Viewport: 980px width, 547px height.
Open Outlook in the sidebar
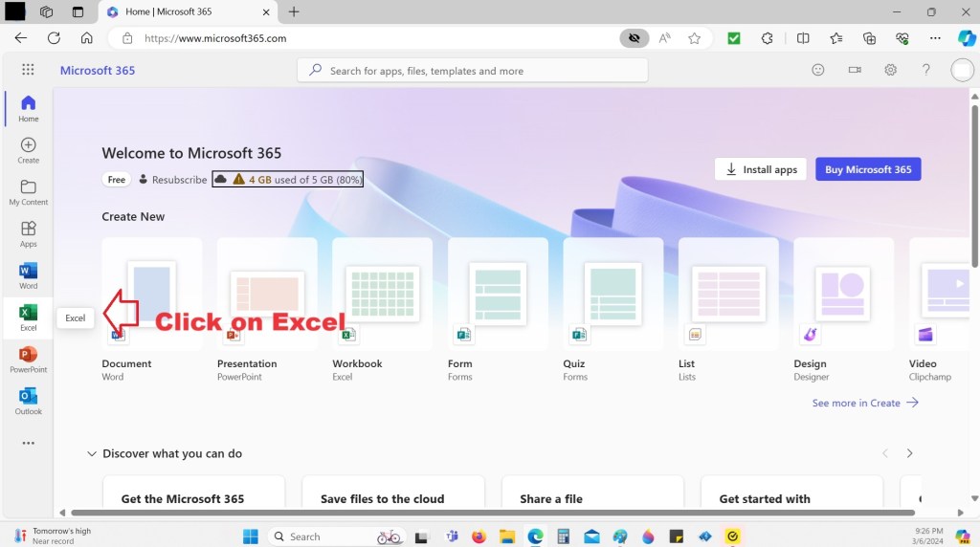point(28,401)
